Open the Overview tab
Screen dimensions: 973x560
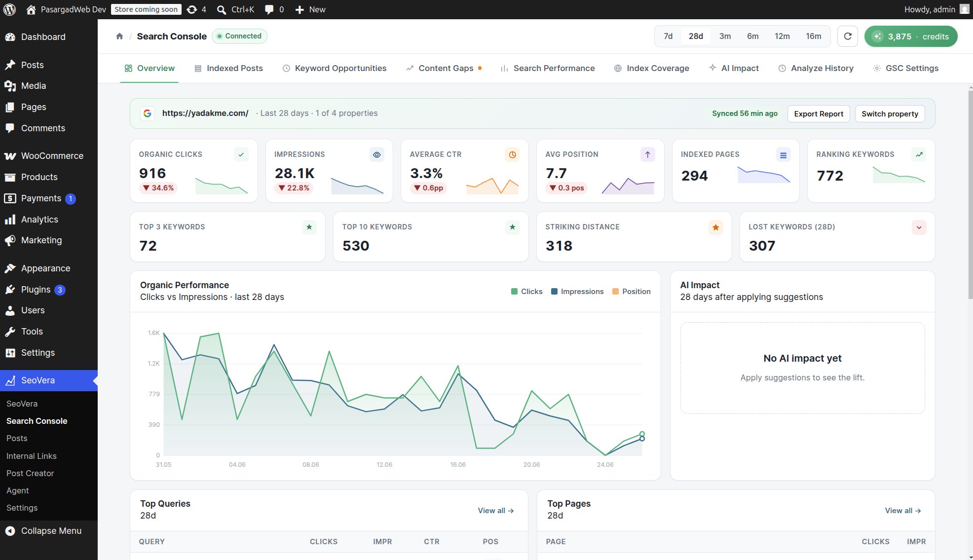[150, 68]
